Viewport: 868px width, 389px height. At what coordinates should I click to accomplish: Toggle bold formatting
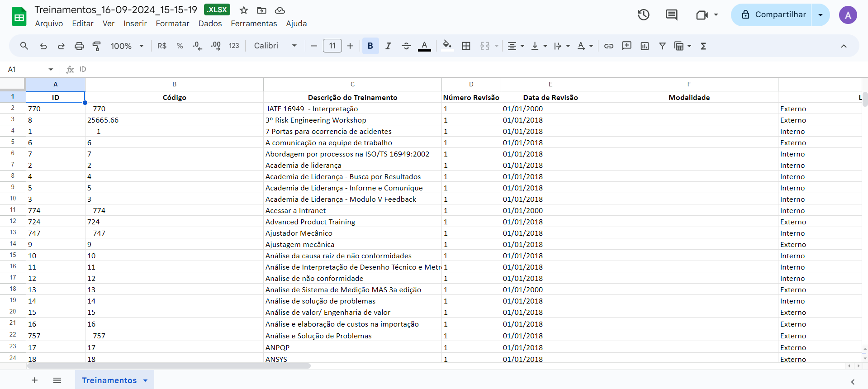[370, 46]
